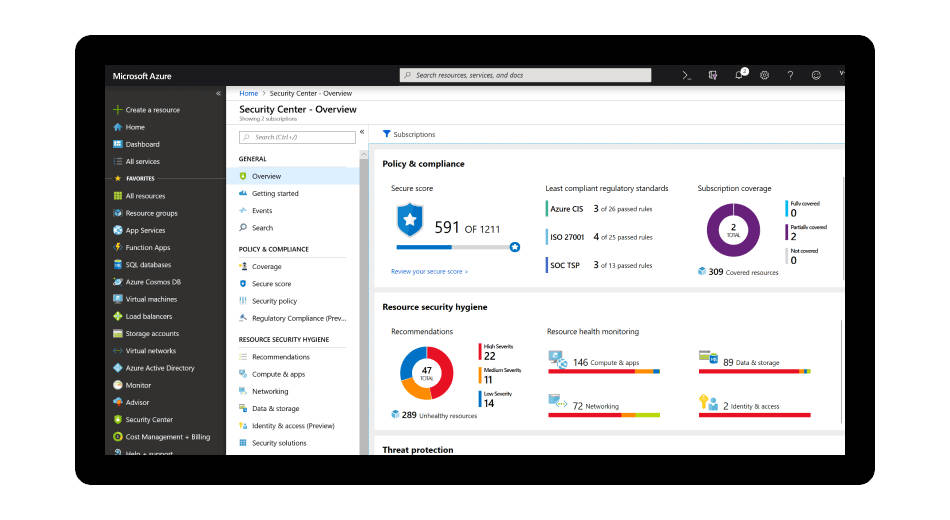
Task: Click the Compute & apps health bar
Action: pos(603,372)
